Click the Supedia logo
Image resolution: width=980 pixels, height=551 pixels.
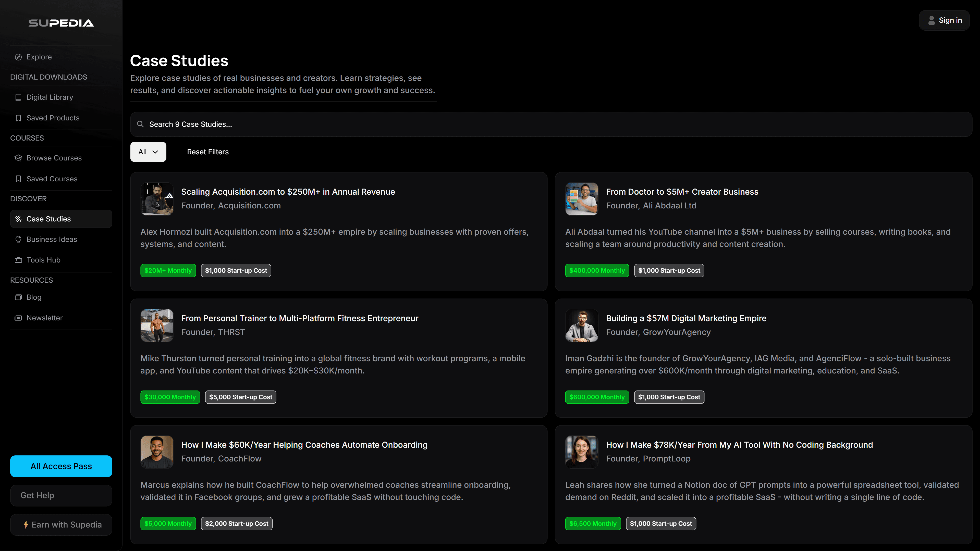[61, 23]
